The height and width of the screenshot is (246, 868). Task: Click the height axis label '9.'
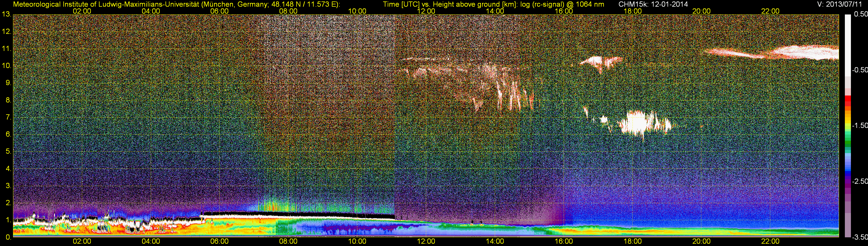[8, 83]
